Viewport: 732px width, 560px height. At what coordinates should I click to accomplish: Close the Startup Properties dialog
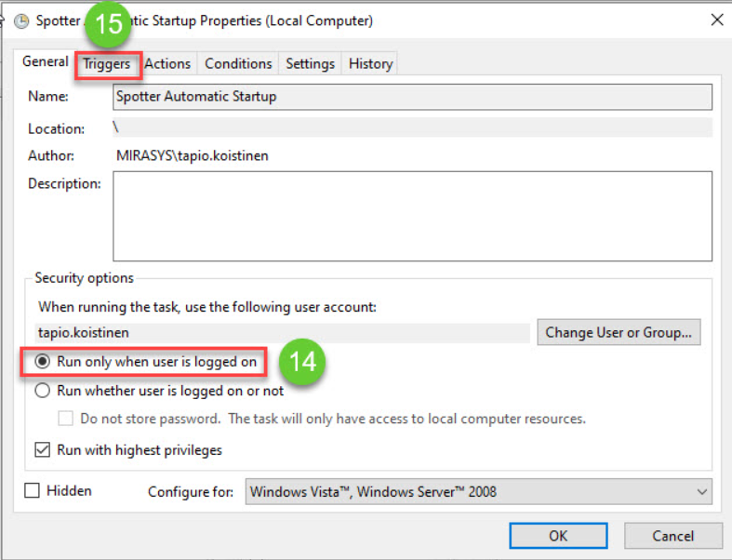click(x=716, y=20)
